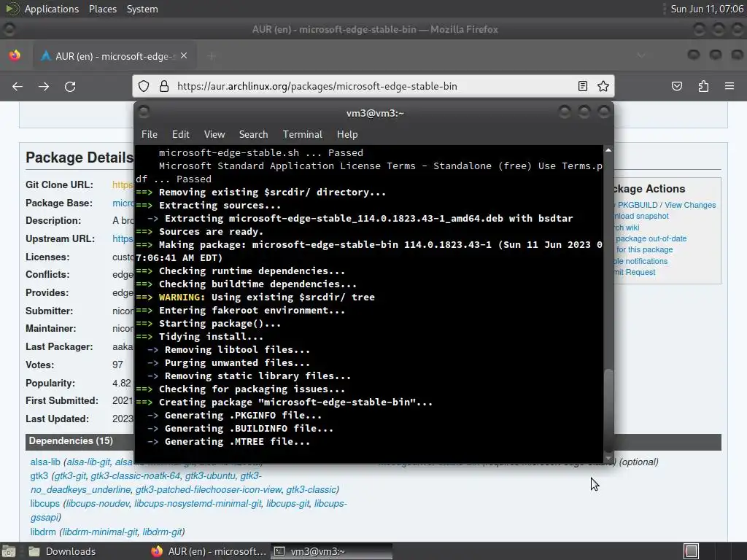747x560 pixels.
Task: Click the terminal scrollbar down arrow
Action: [x=608, y=458]
